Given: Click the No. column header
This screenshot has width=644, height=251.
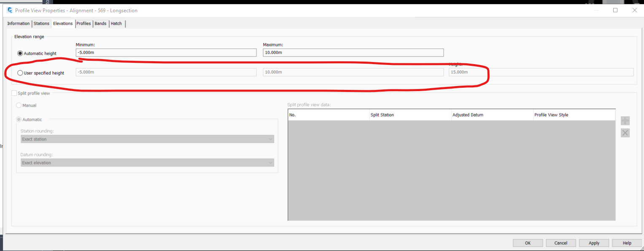Looking at the screenshot, I should click(329, 115).
